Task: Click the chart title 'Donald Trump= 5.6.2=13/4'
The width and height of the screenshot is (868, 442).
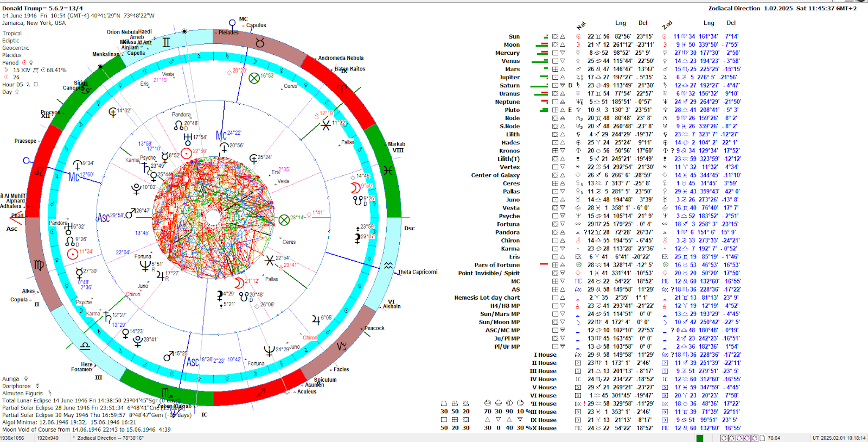Action: tap(42, 9)
